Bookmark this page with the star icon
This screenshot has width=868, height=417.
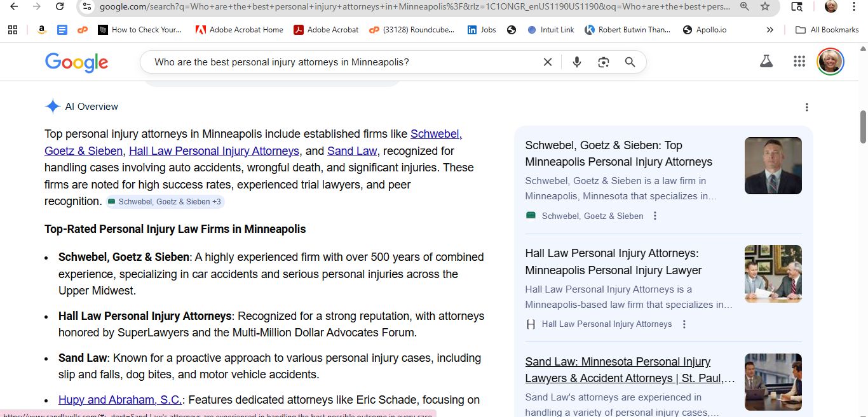765,6
